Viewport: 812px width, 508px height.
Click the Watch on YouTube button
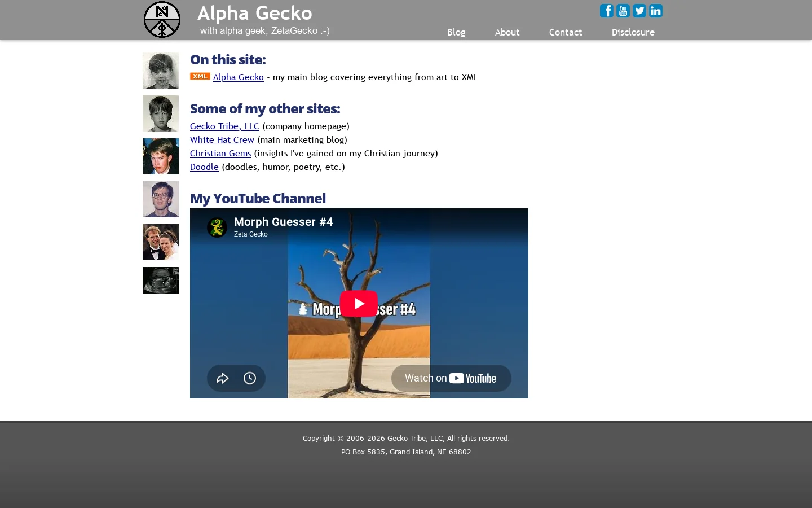point(451,378)
